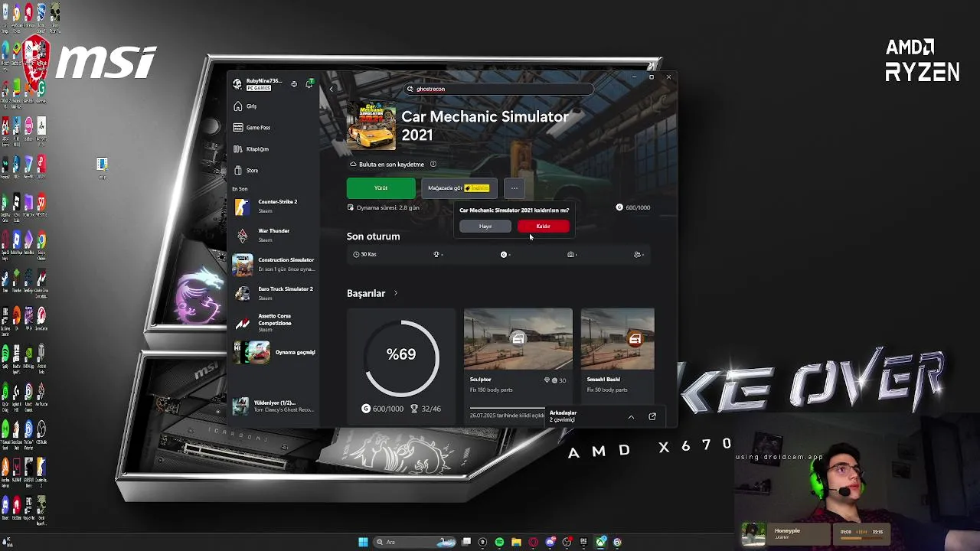980x551 pixels.
Task: Open the Sculptor achievement card
Action: tap(518, 366)
